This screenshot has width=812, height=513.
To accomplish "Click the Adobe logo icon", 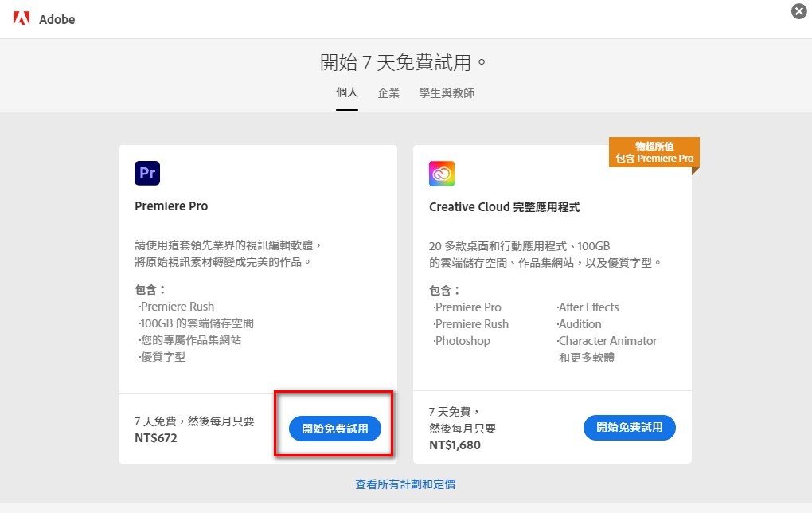I will click(22, 18).
